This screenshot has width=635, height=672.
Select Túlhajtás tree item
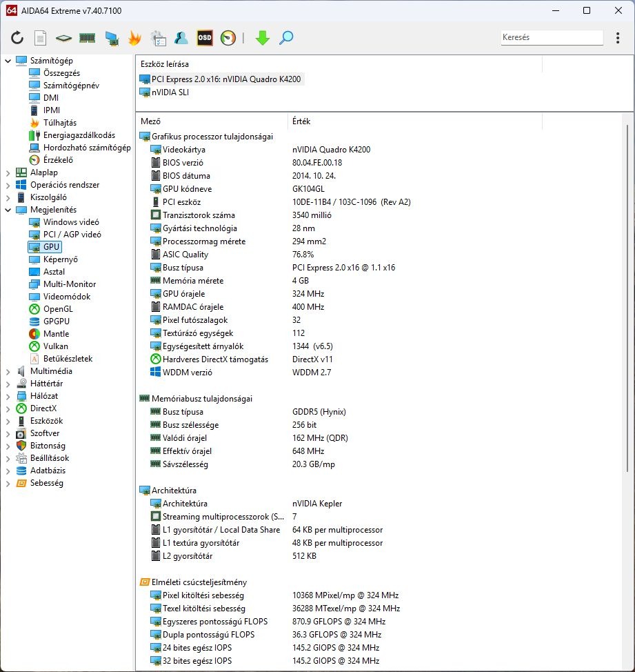pyautogui.click(x=60, y=123)
